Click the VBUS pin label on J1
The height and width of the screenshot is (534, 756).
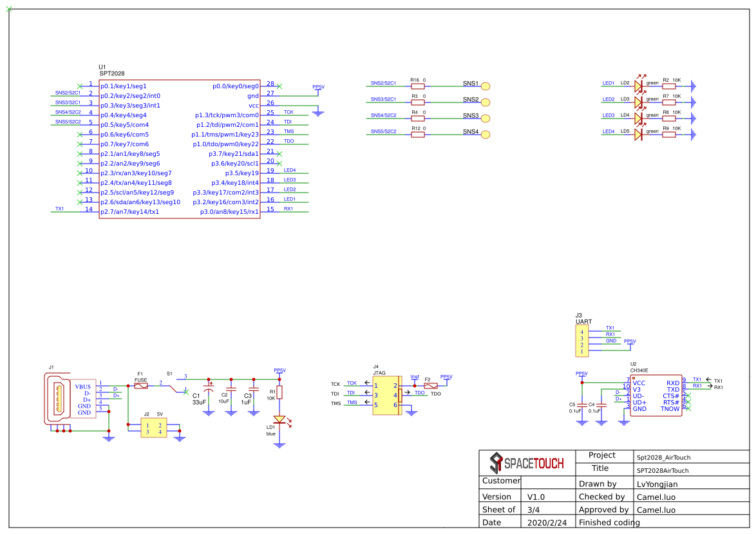[82, 387]
